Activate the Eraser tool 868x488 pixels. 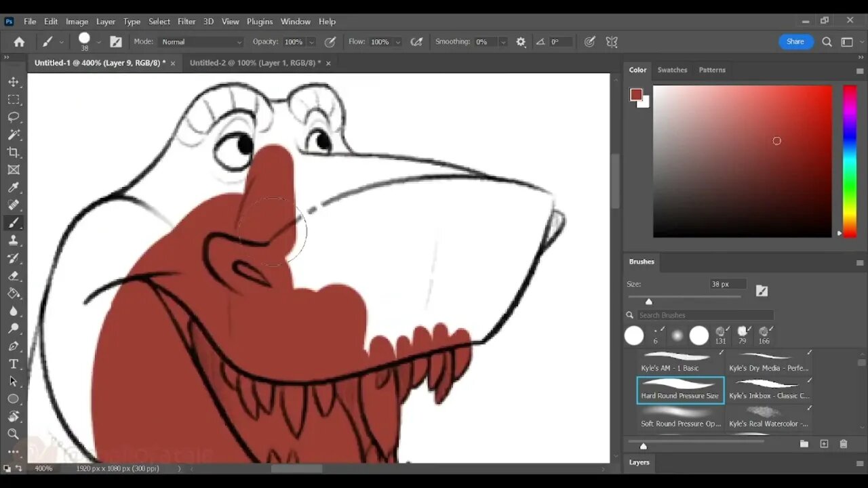click(14, 276)
